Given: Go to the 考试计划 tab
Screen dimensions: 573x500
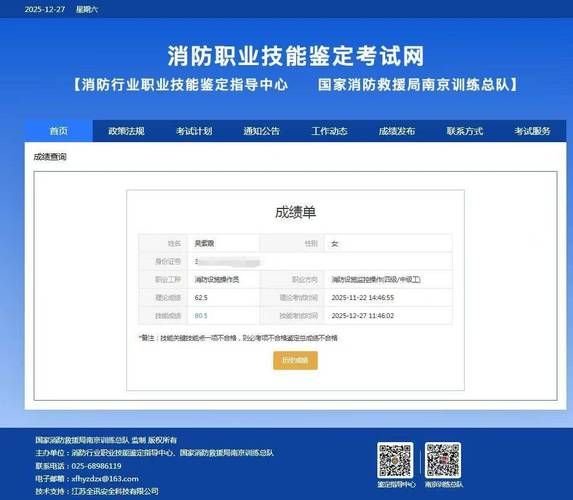Looking at the screenshot, I should click(194, 131).
